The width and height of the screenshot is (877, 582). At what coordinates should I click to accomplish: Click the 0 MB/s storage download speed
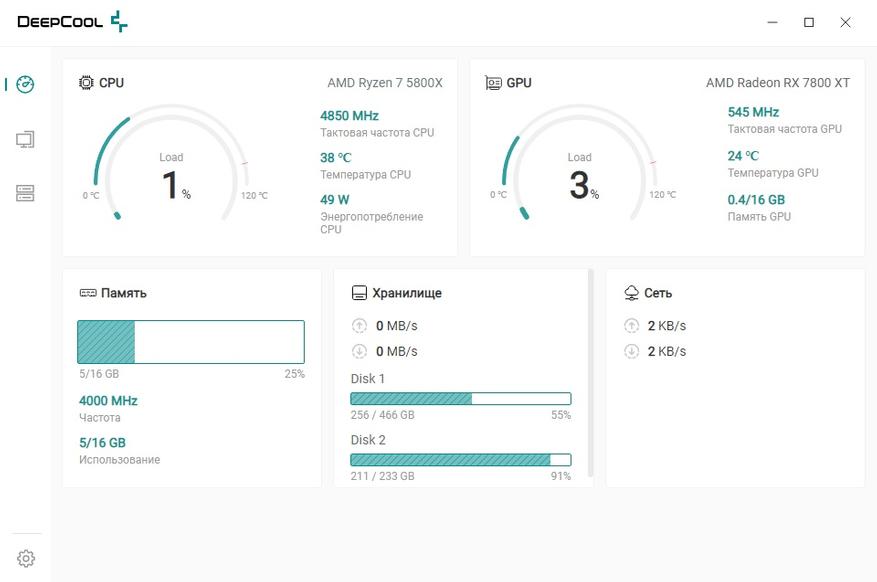click(397, 351)
